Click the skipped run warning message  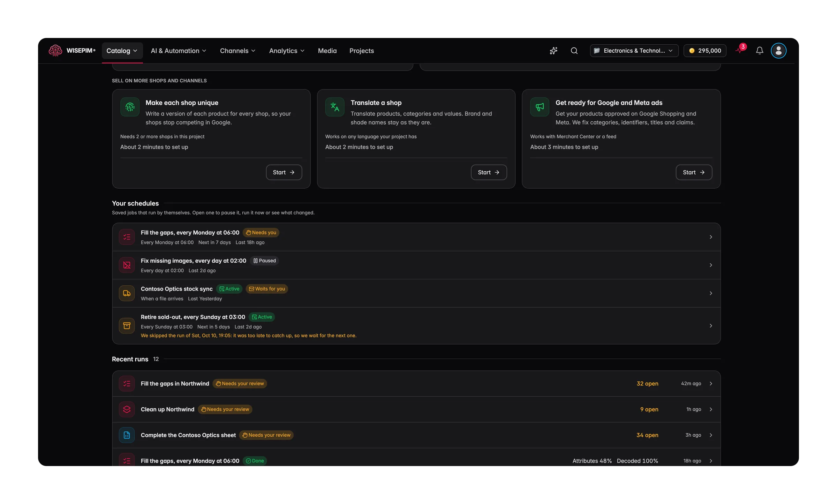(249, 336)
